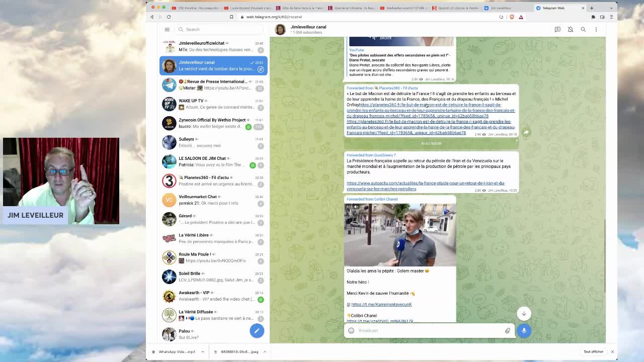
Task: Open the planetes360.fr first article link
Action: (431, 111)
